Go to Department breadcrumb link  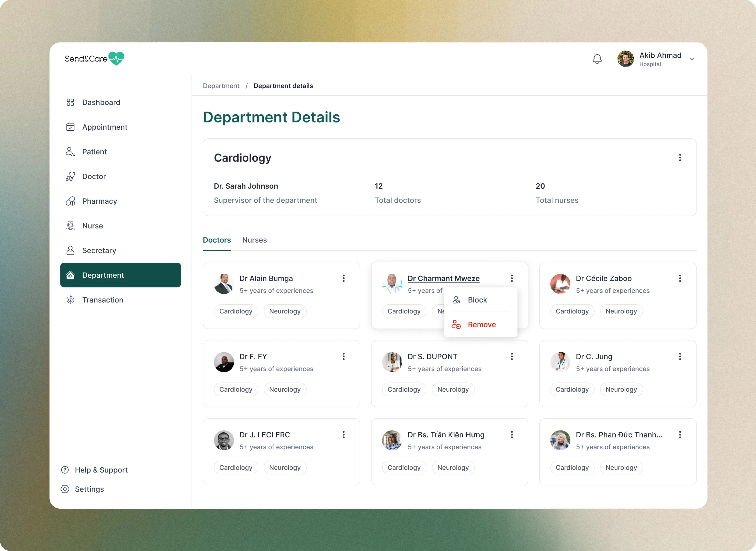tap(221, 86)
